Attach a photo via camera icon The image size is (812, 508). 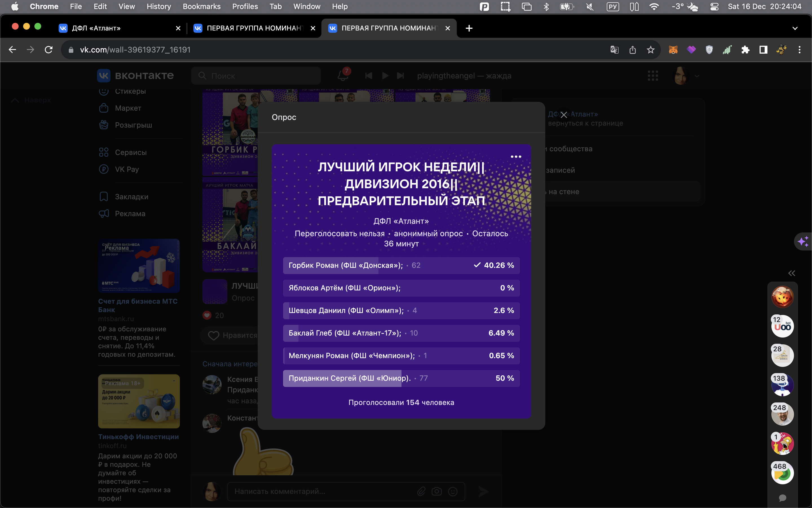(x=436, y=492)
